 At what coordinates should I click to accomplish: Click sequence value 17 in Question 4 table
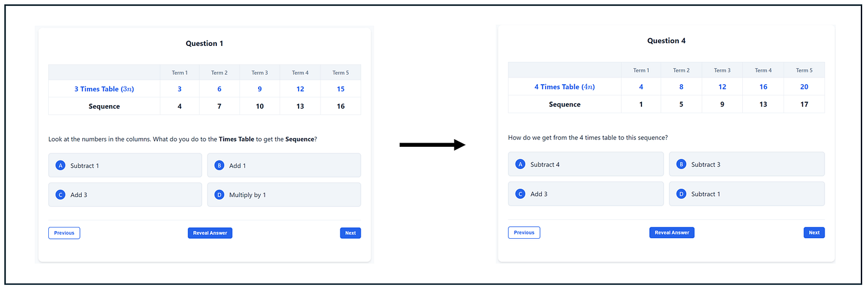point(804,104)
